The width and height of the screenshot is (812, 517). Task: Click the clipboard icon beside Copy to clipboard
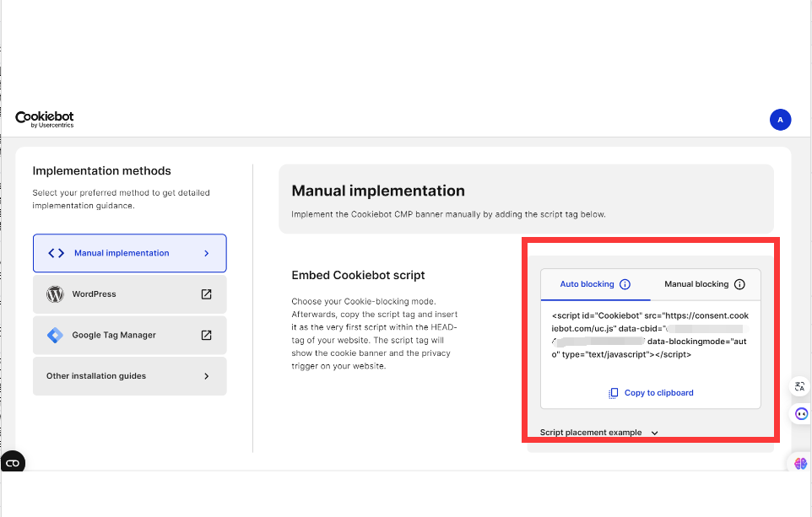(613, 393)
